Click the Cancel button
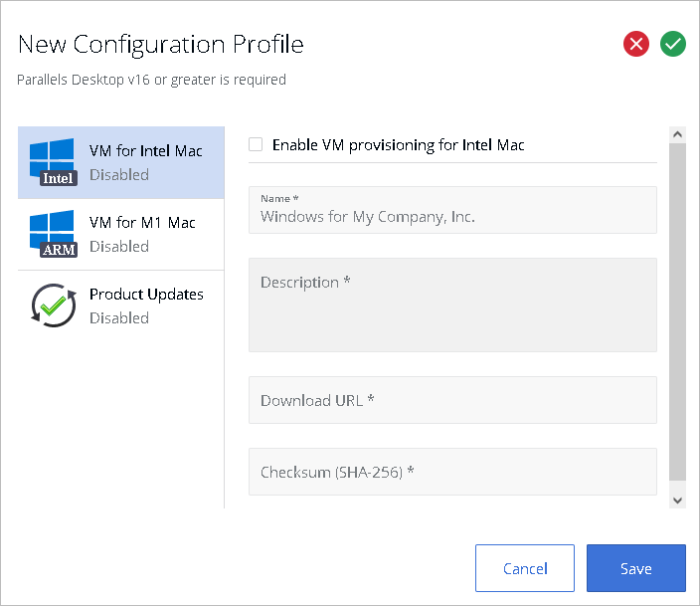Screen dimensions: 700x606 click(525, 568)
